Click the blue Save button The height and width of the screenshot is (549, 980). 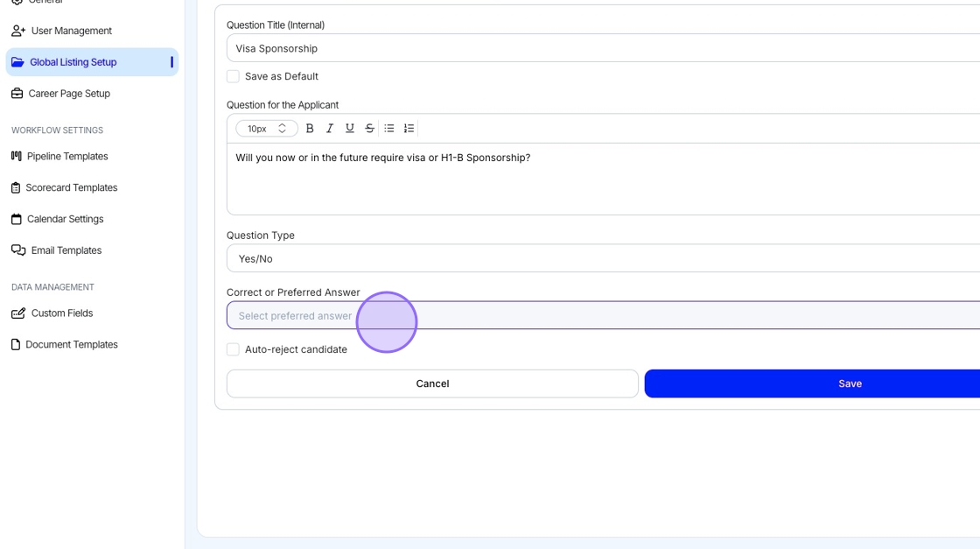(813, 384)
